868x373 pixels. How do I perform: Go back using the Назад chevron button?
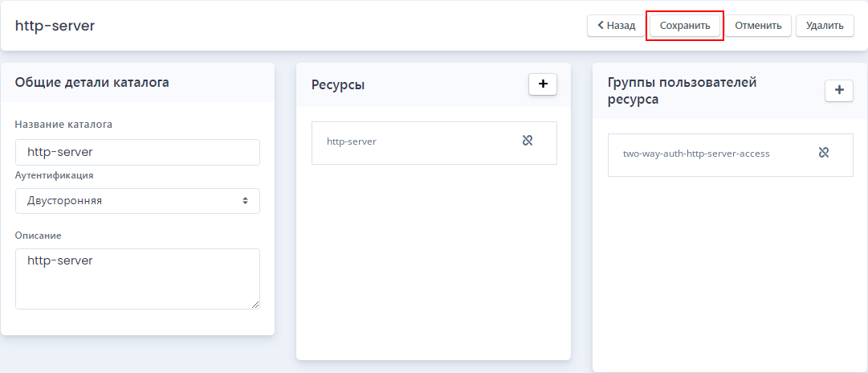(x=616, y=26)
